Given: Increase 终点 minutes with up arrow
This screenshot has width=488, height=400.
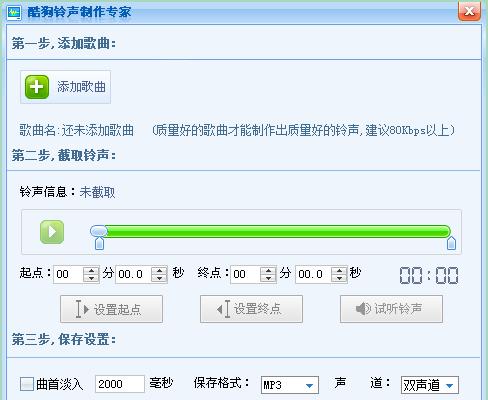Looking at the screenshot, I should pyautogui.click(x=268, y=271).
